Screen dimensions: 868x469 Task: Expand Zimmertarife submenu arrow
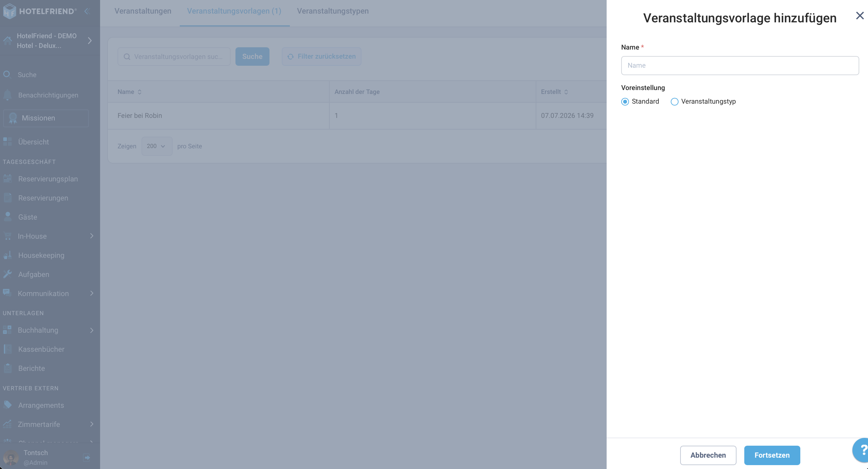click(x=92, y=424)
